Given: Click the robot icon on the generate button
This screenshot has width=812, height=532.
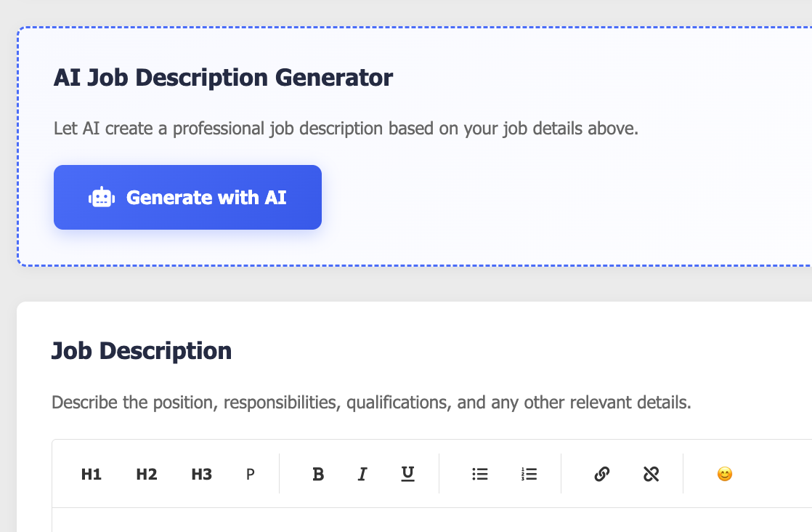Looking at the screenshot, I should tap(100, 197).
